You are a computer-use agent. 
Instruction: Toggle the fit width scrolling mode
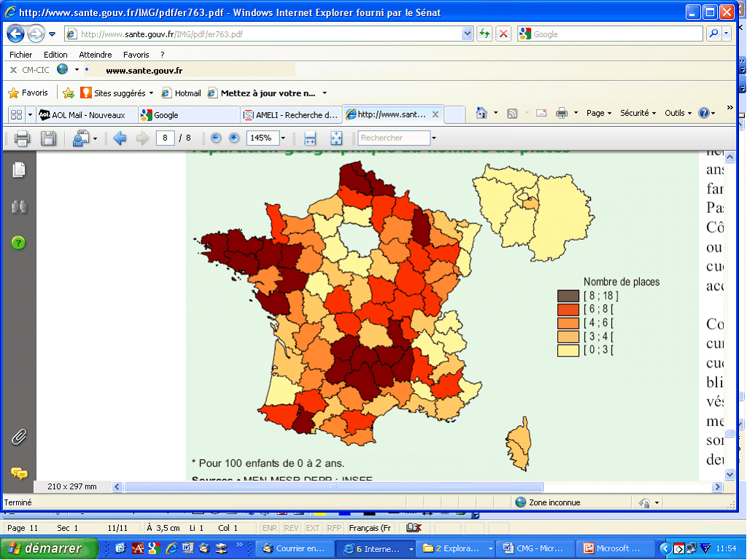[310, 138]
